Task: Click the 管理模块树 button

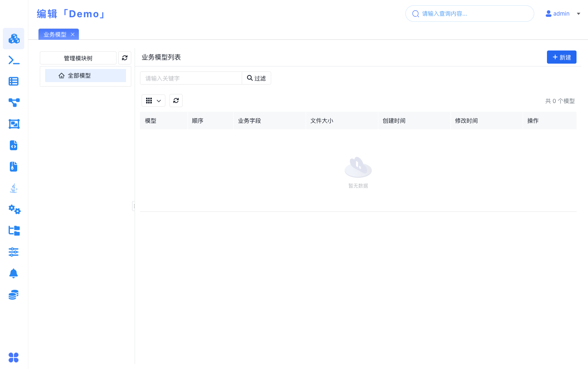Action: (78, 58)
